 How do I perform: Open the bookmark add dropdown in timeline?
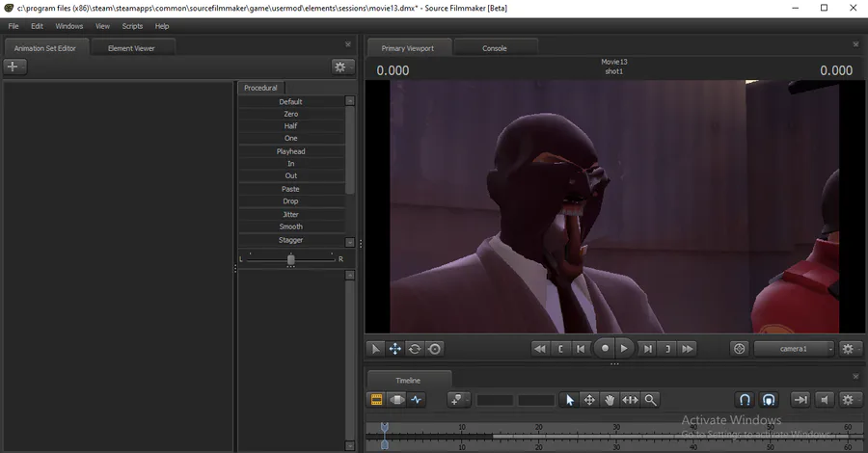pyautogui.click(x=458, y=399)
